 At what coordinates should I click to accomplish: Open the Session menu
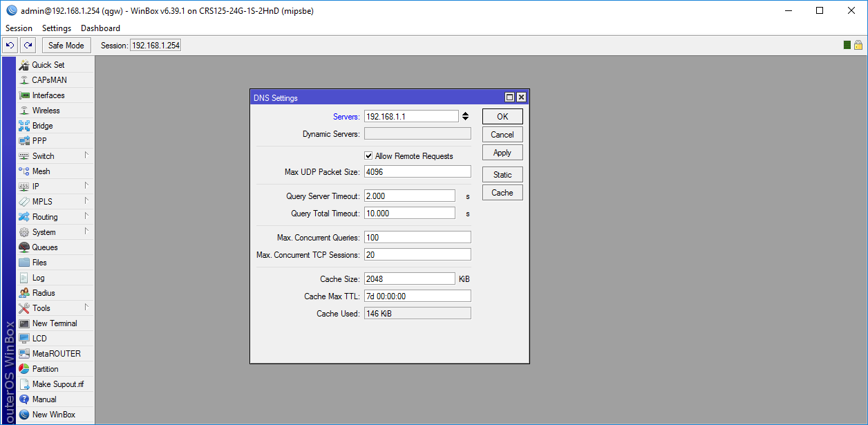click(x=19, y=28)
